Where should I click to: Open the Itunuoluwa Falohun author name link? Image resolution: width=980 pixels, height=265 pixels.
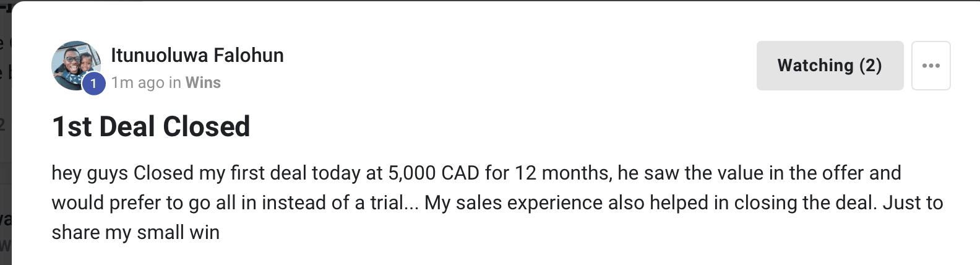pyautogui.click(x=197, y=55)
